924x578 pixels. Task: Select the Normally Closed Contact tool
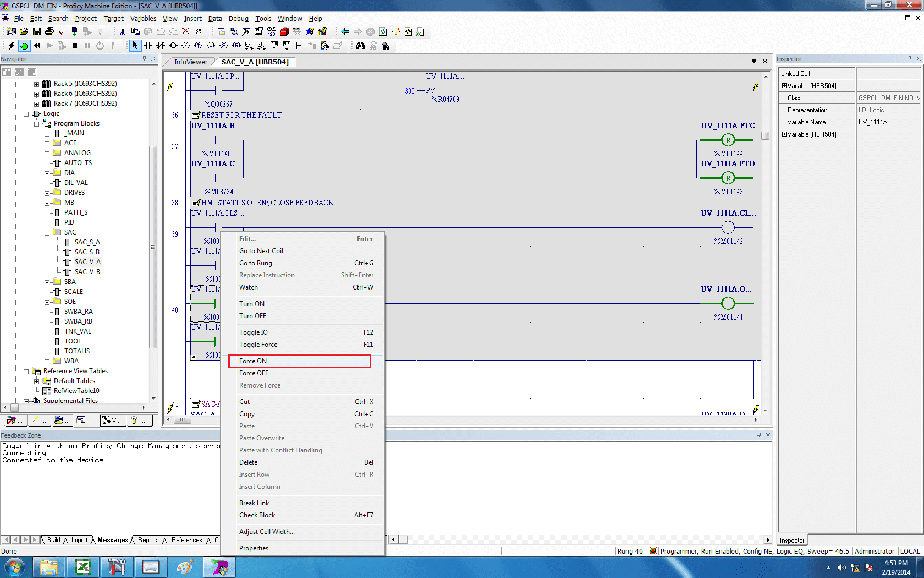click(x=160, y=46)
